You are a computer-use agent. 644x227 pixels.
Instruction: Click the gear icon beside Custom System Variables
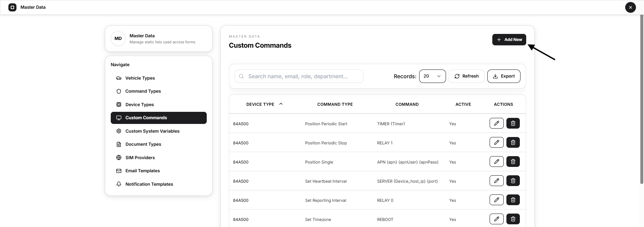[x=119, y=131]
